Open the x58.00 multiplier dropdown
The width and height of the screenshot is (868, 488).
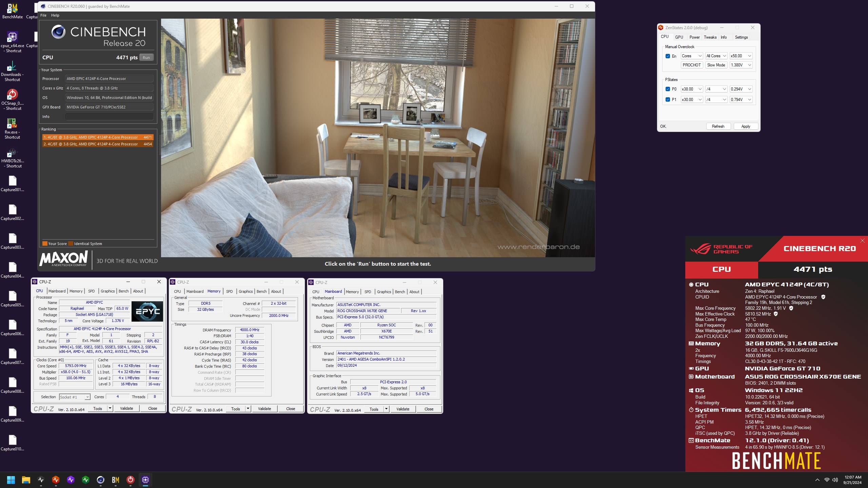coord(741,56)
